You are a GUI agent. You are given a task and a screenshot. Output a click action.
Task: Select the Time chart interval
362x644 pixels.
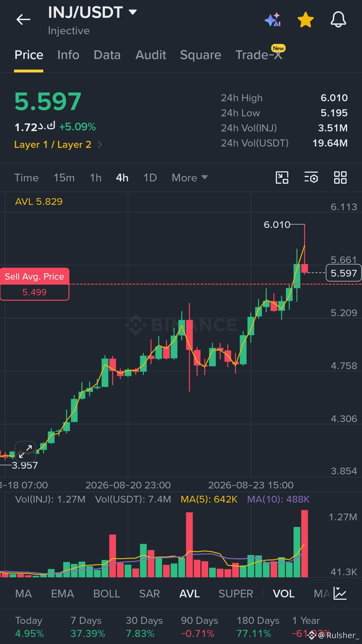[26, 178]
